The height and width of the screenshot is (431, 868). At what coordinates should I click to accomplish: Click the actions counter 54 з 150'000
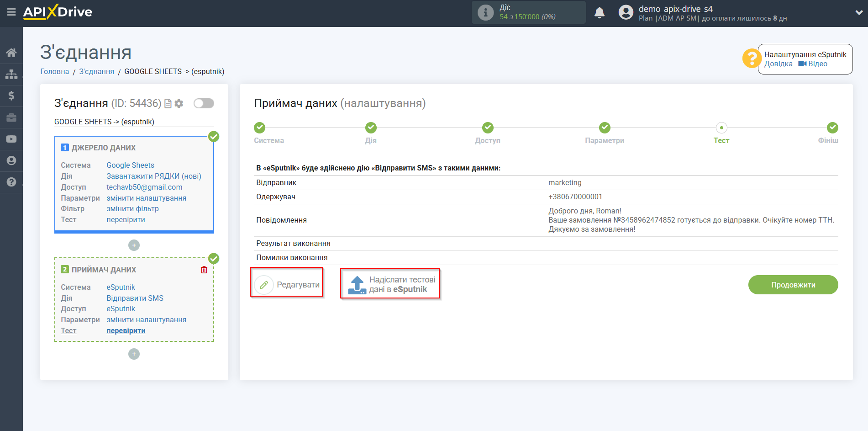pos(527,16)
